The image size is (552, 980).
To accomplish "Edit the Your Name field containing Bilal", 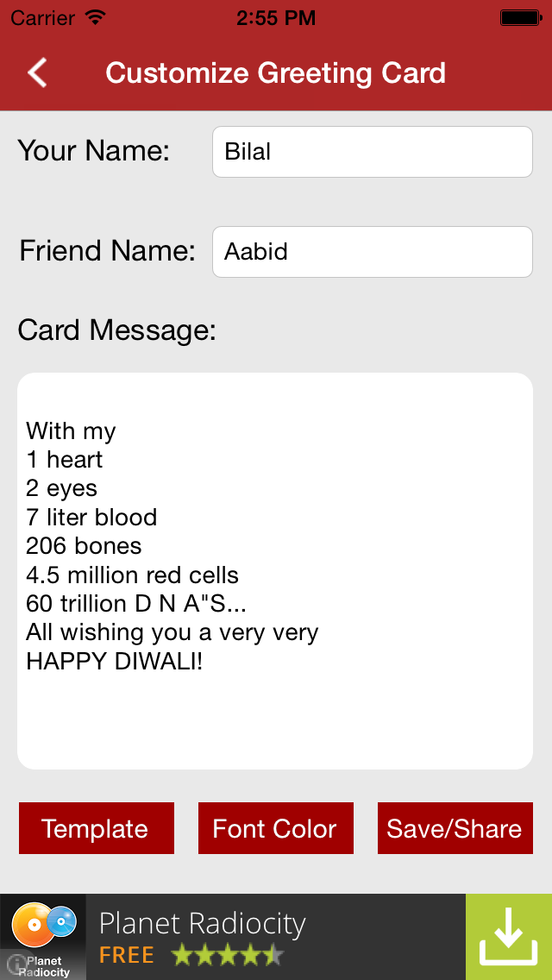I will coord(372,152).
